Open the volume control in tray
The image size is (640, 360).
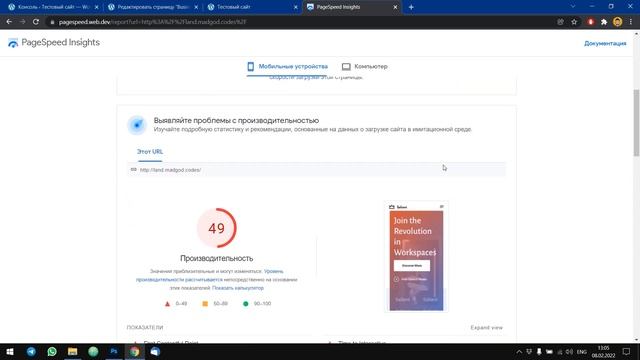(570, 352)
